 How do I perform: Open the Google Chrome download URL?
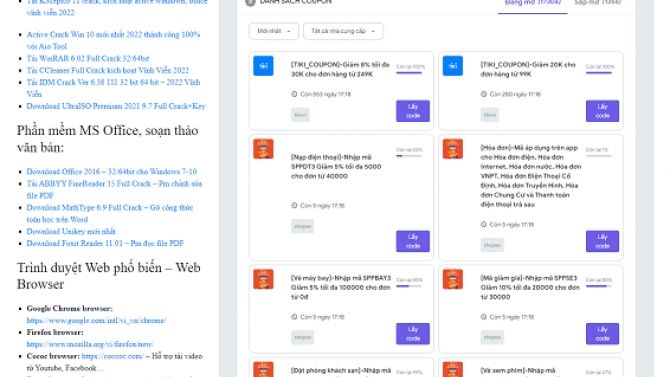(x=97, y=320)
